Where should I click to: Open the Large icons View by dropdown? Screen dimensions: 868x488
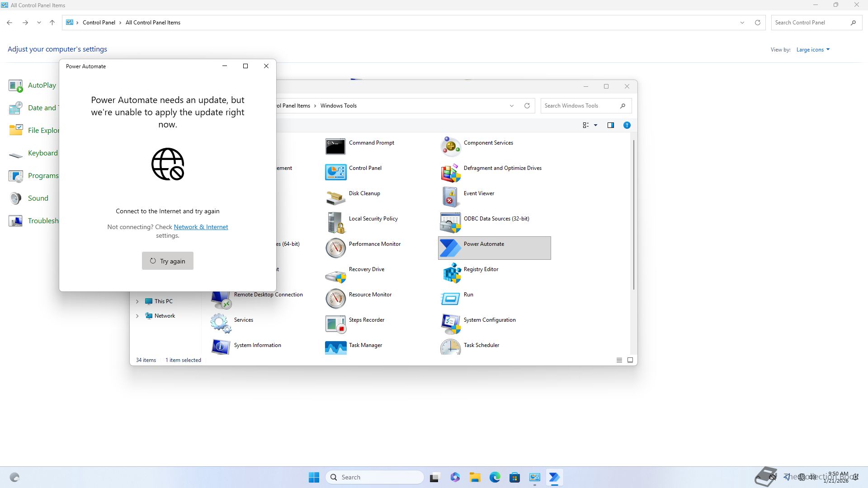point(813,50)
